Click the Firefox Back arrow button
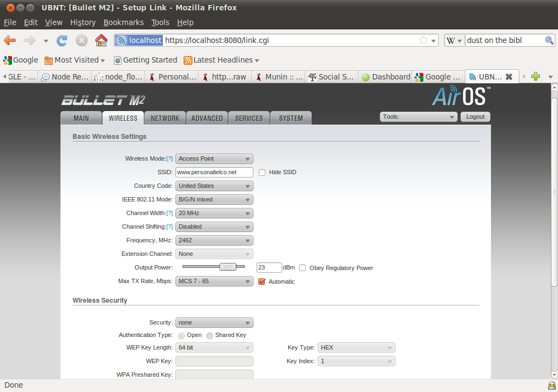 (x=10, y=40)
